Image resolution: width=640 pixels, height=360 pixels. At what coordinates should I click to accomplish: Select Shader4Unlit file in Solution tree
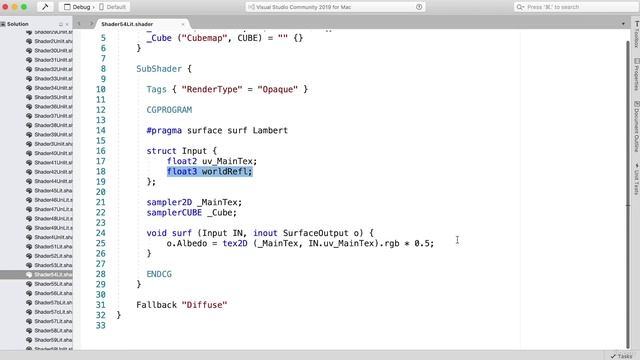click(53, 237)
